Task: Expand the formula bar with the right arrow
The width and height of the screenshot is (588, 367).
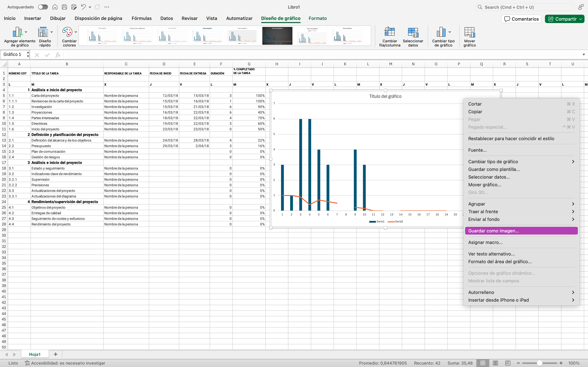Action: [584, 55]
